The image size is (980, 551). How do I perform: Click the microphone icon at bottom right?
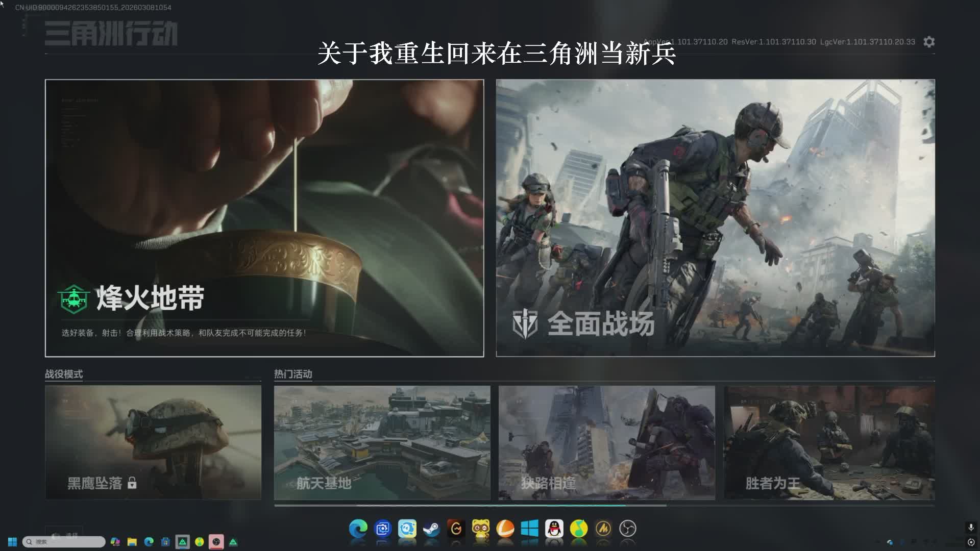tap(971, 528)
